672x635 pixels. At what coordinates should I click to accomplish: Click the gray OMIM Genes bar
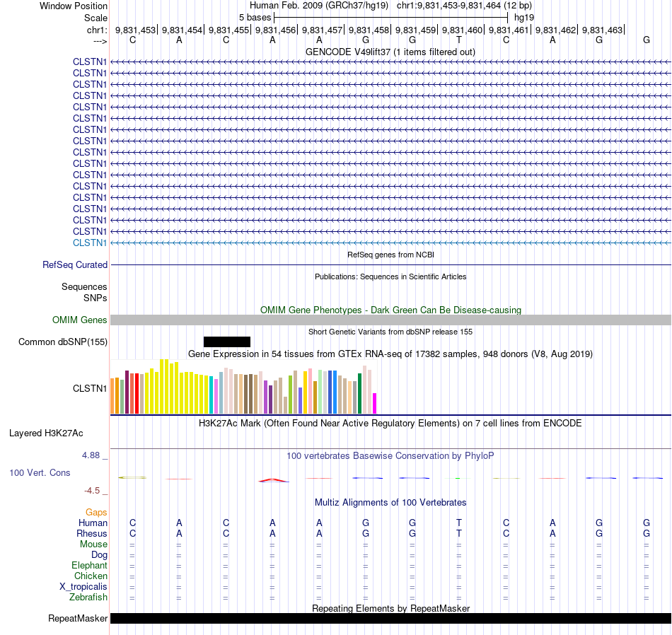point(391,320)
